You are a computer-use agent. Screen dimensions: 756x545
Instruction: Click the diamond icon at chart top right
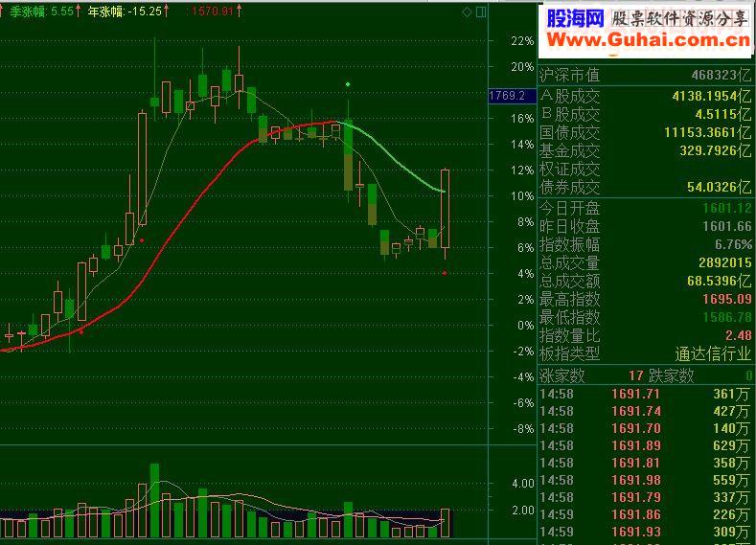click(467, 12)
